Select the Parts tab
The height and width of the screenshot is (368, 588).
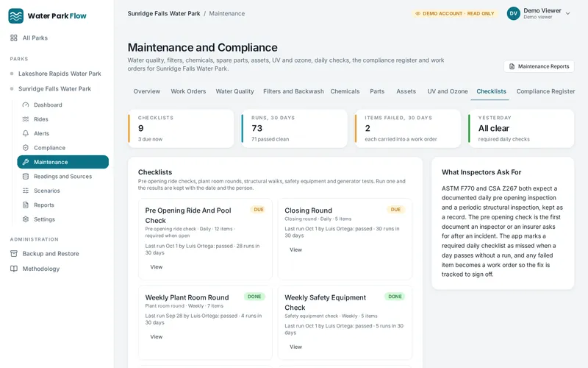(377, 91)
